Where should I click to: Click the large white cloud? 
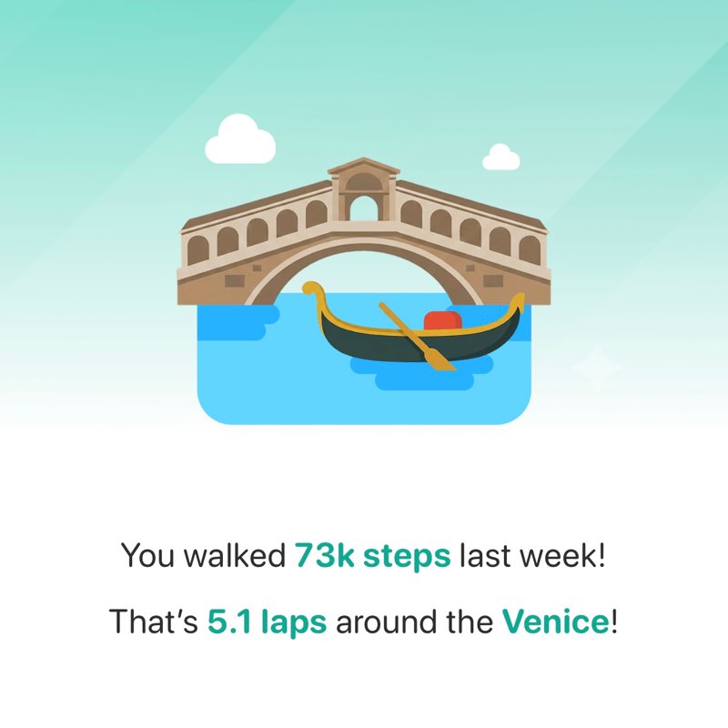coord(240,140)
